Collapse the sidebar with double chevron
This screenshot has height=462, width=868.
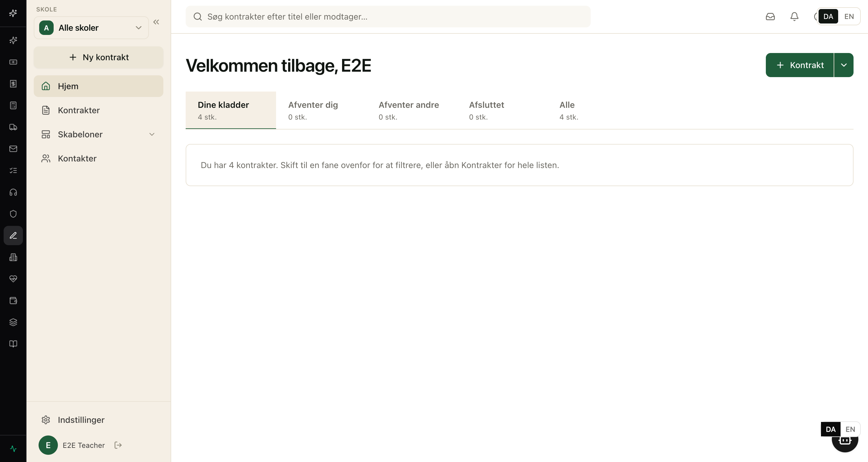click(156, 22)
